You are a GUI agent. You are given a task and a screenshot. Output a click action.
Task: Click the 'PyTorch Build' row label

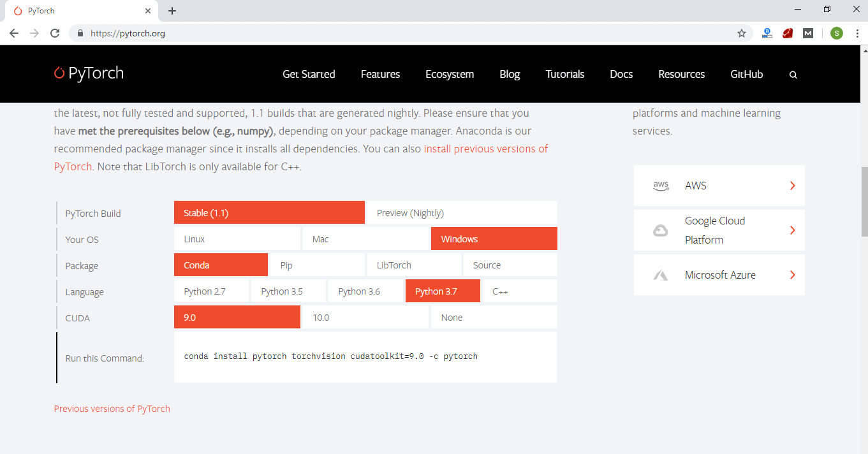(93, 214)
